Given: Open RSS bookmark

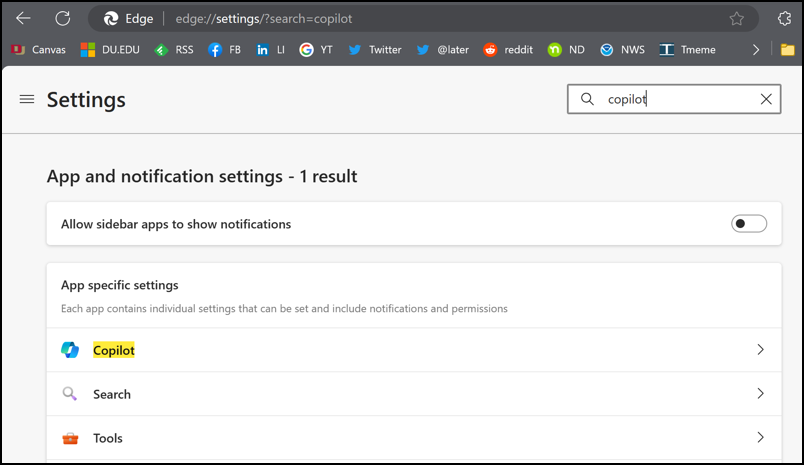Looking at the screenshot, I should [x=174, y=50].
